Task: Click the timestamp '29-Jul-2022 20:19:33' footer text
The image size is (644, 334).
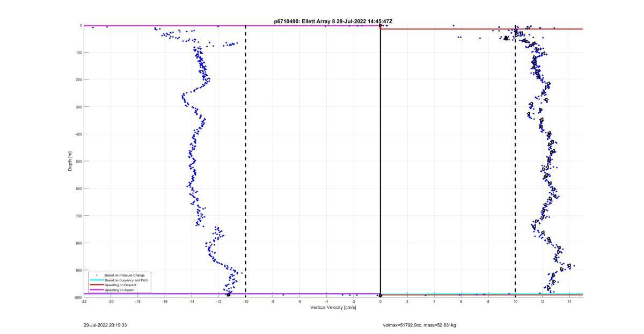Action: tap(105, 325)
